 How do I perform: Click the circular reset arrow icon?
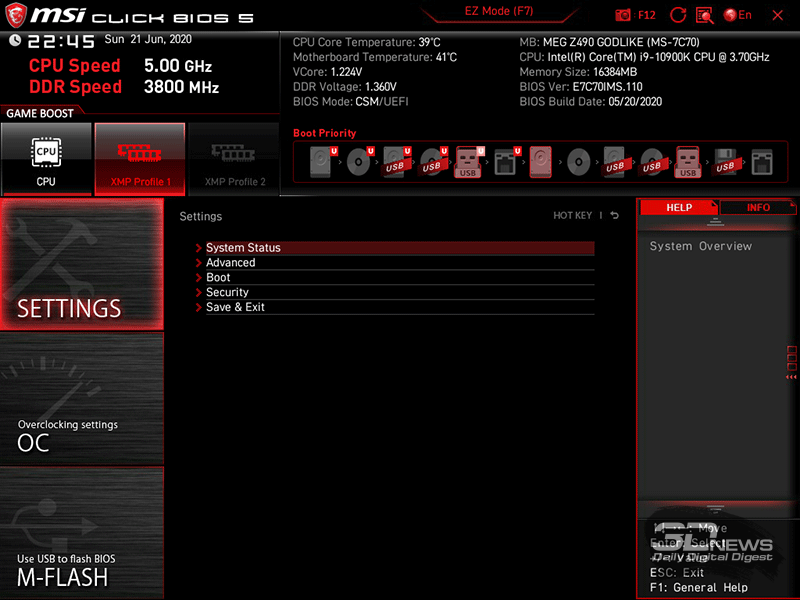(678, 15)
